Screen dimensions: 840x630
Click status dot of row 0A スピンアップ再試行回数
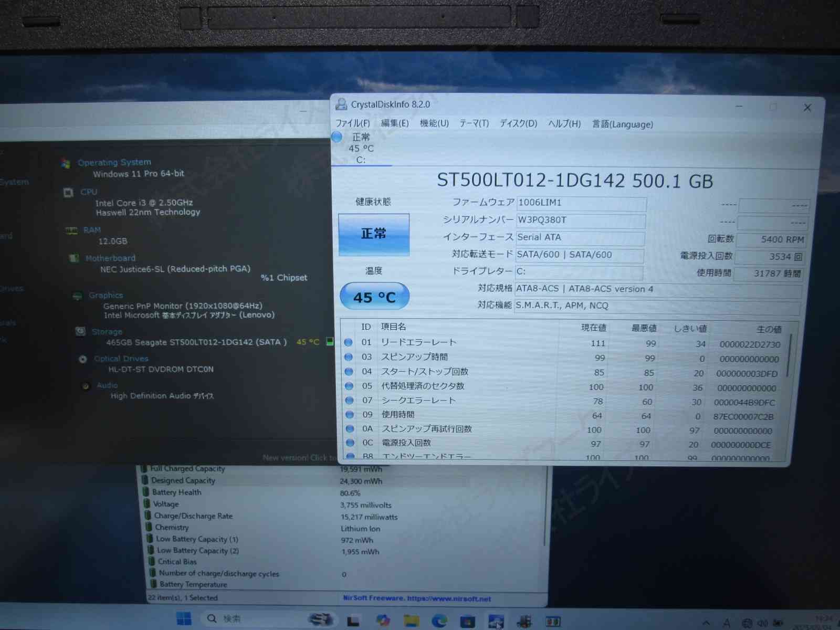click(350, 429)
